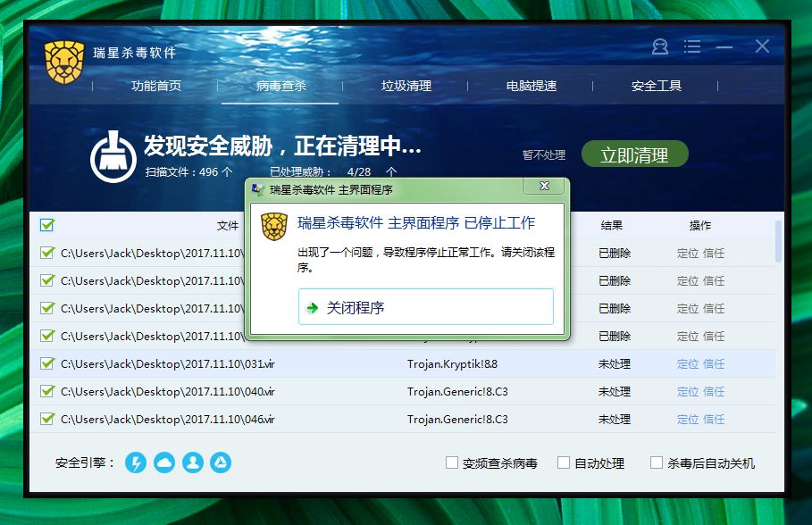
Task: Uncheck the second file row checkbox
Action: [x=47, y=280]
